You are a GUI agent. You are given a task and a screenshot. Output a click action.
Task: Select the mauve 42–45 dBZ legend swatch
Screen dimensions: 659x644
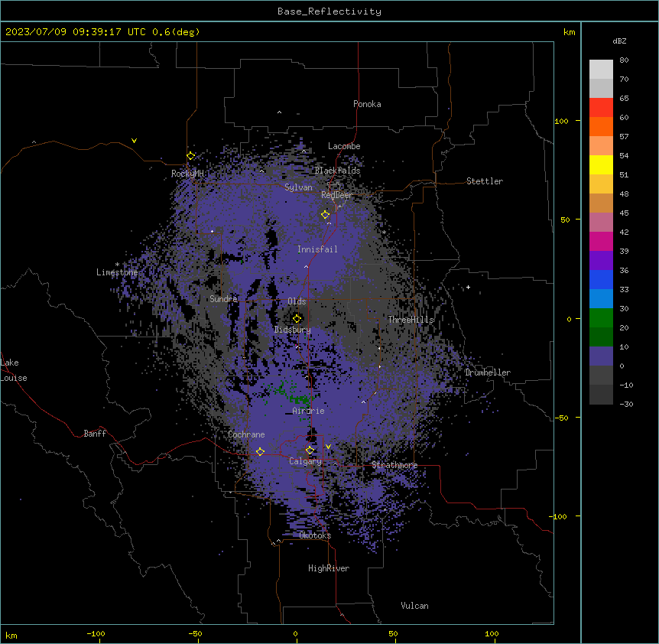tap(601, 223)
